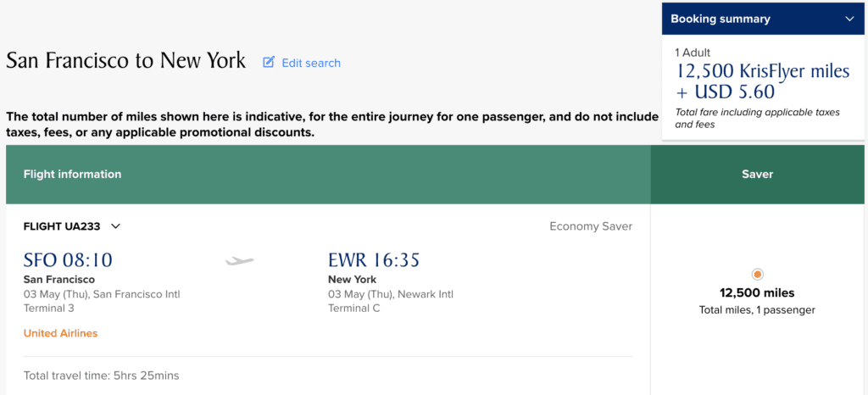Click the FLIGHT UA233 label
Screen dimensions: 868x395
62,226
